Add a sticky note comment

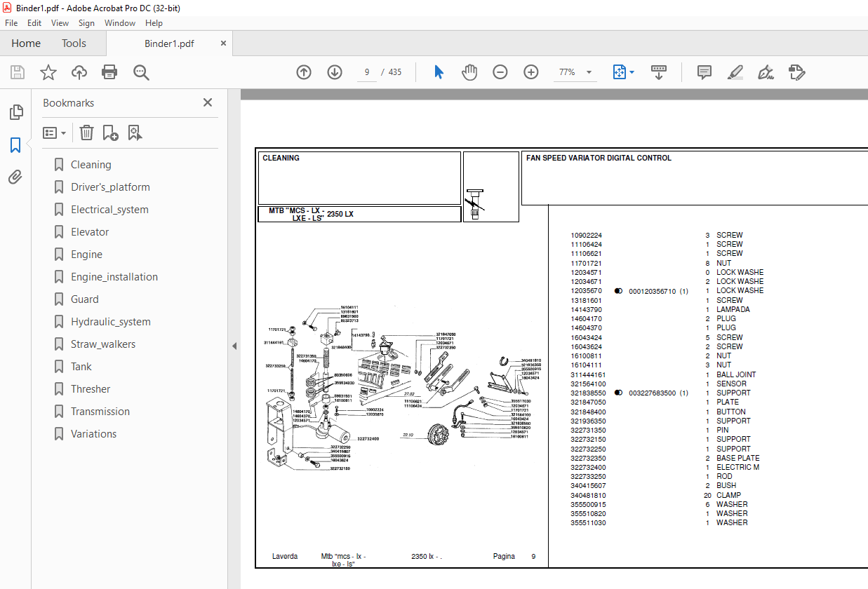click(705, 72)
